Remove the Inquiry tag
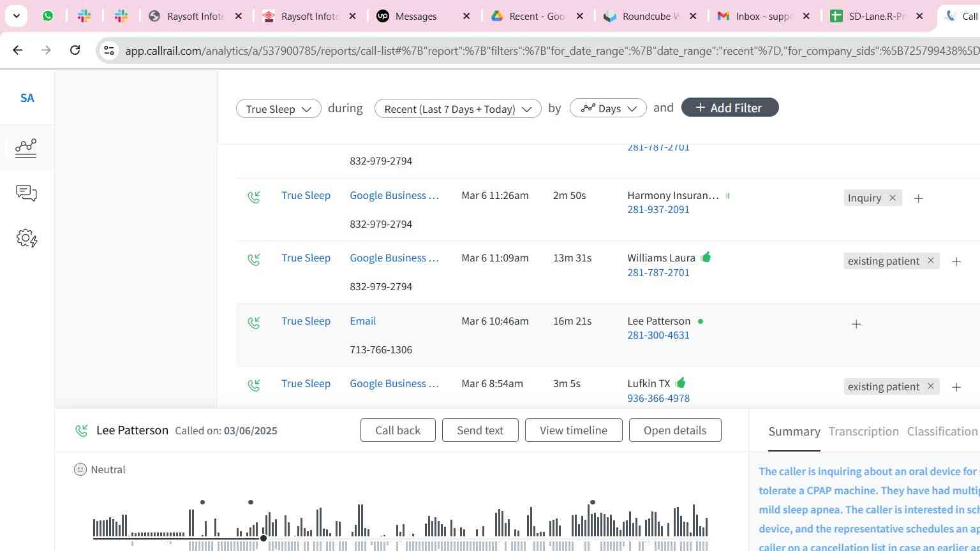The height and width of the screenshot is (551, 980). 892,198
